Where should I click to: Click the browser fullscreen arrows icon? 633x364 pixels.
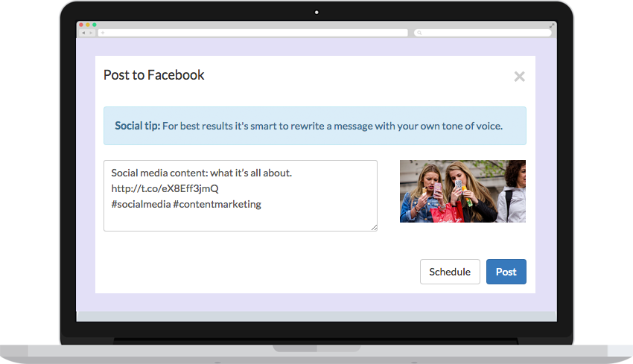coord(552,25)
